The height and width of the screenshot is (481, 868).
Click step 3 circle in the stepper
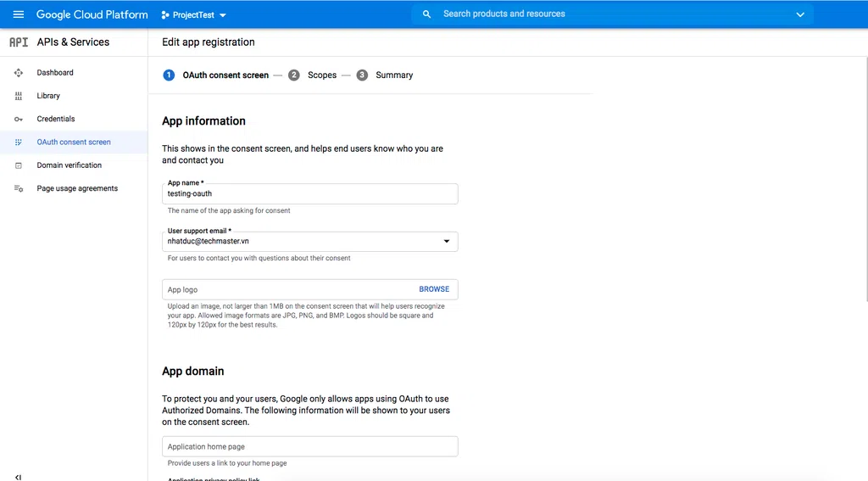(x=362, y=76)
